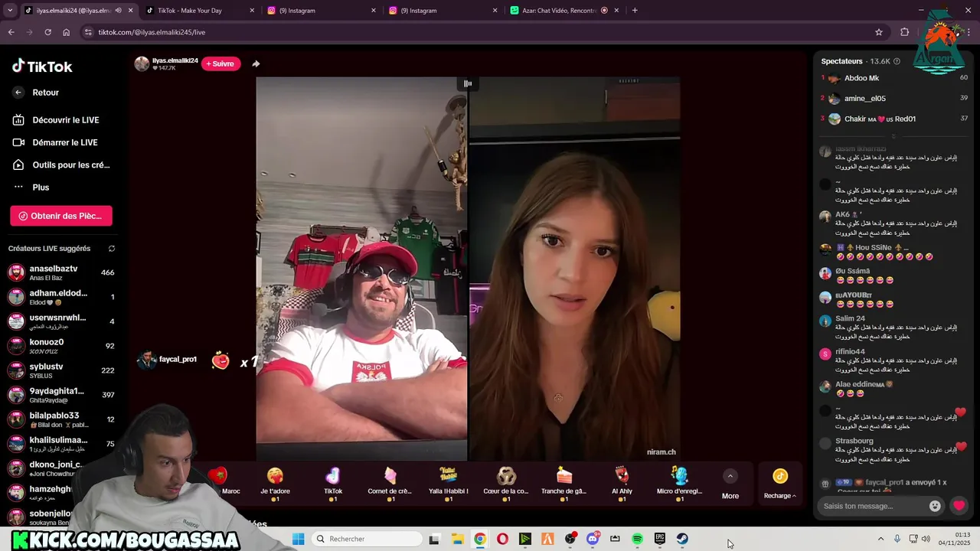
Task: Send the Cornet de crème gift
Action: pos(390,483)
